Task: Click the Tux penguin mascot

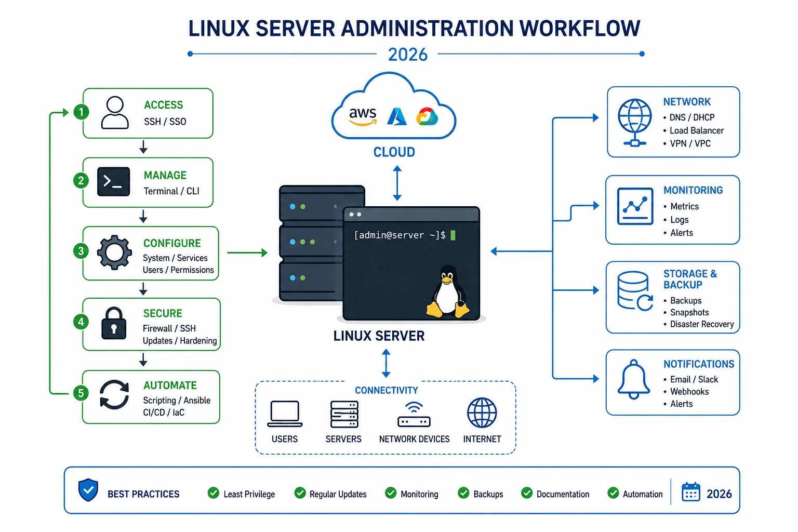Action: 447,292
